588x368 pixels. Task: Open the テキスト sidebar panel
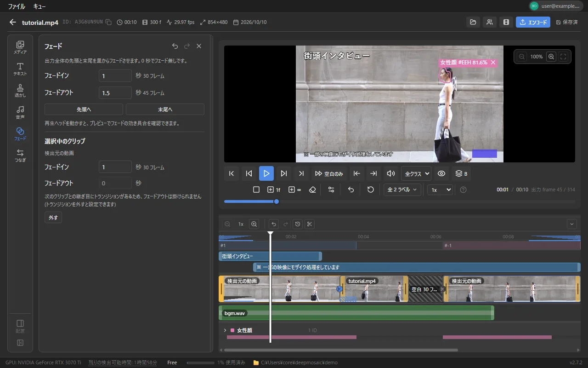[x=20, y=69]
